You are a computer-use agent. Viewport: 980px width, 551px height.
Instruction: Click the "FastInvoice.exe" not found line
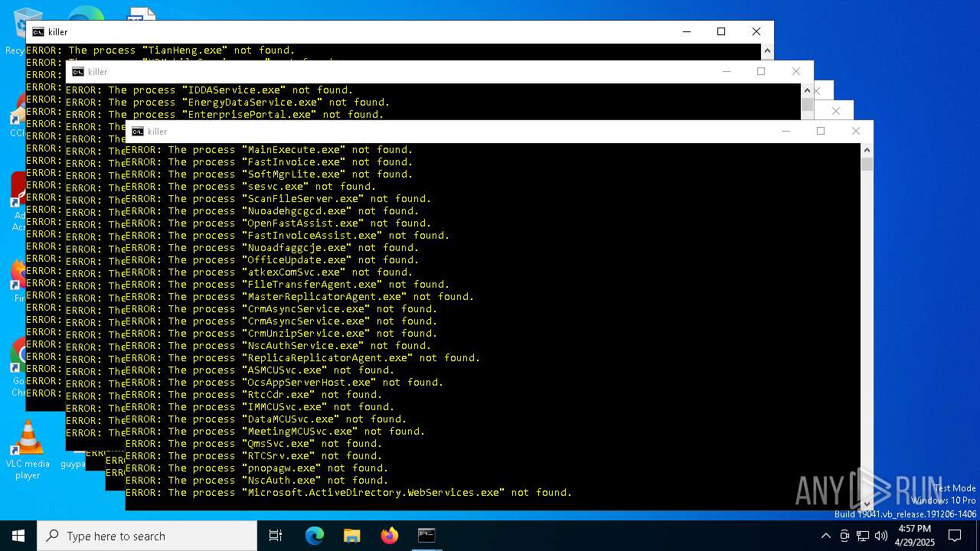click(269, 162)
